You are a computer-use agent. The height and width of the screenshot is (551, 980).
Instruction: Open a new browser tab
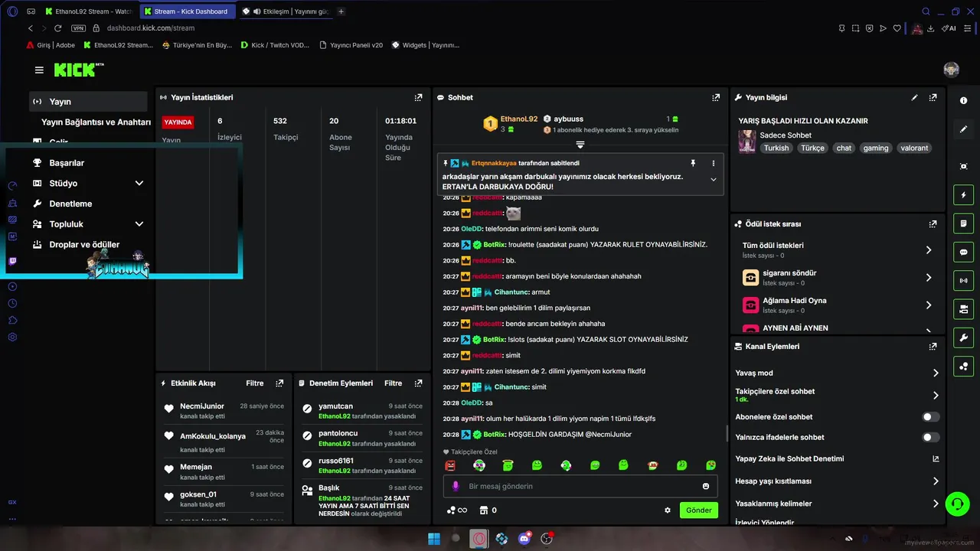(x=341, y=11)
